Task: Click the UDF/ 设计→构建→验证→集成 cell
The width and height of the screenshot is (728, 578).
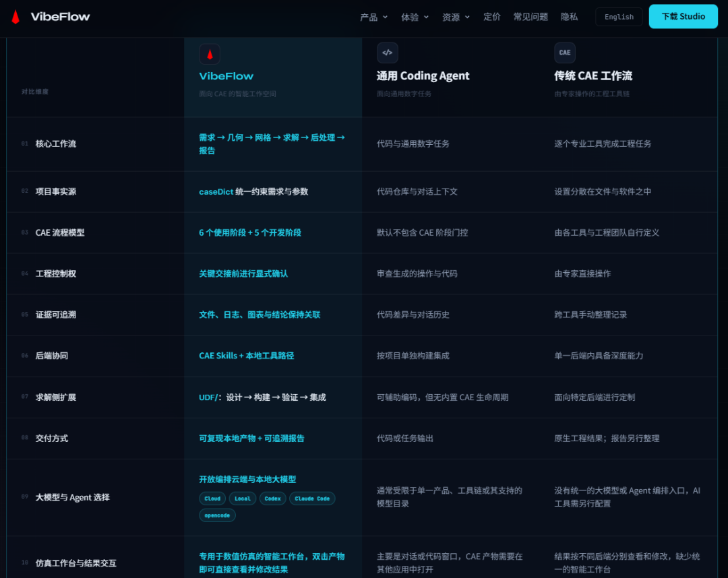Action: tap(262, 397)
